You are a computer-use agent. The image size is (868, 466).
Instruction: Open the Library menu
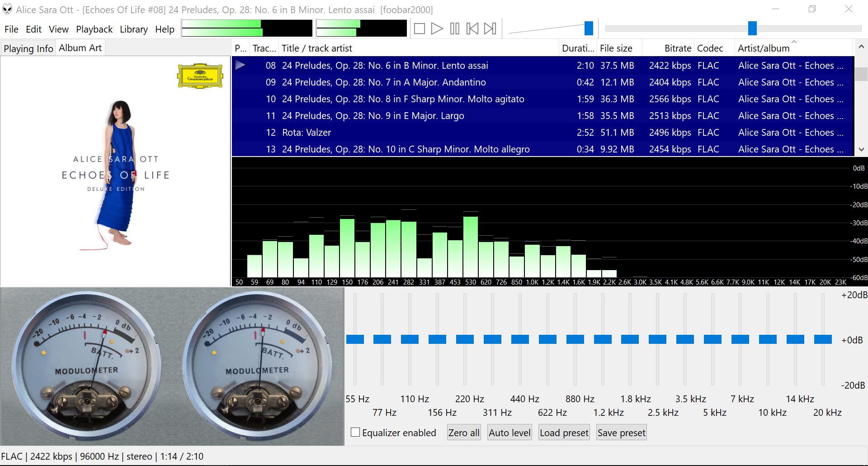[x=133, y=29]
